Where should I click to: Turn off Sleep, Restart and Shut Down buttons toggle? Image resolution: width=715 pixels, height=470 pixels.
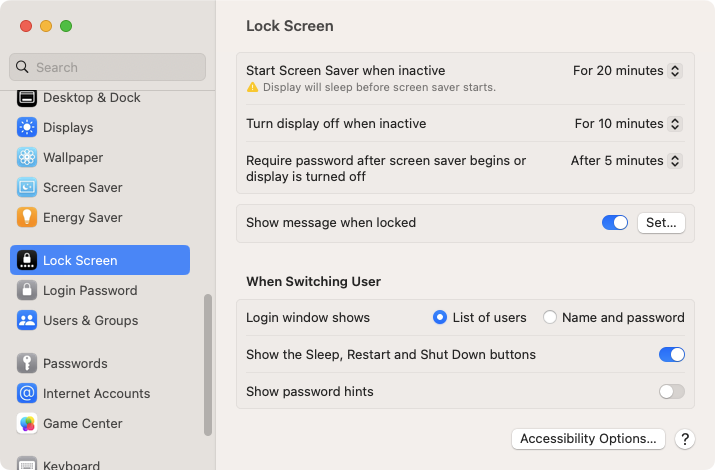(x=672, y=354)
